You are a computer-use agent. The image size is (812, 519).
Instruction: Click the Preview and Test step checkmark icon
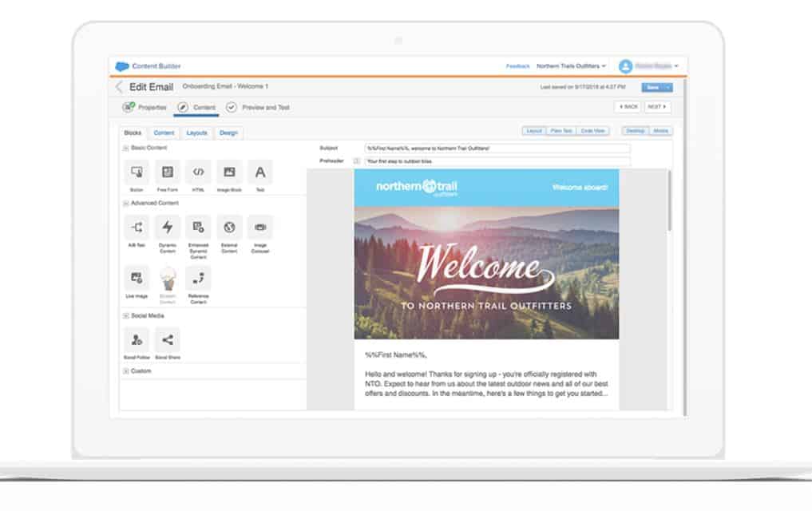(232, 107)
